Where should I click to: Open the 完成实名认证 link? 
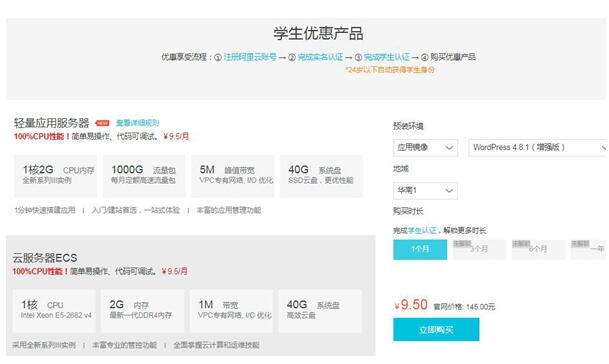320,57
